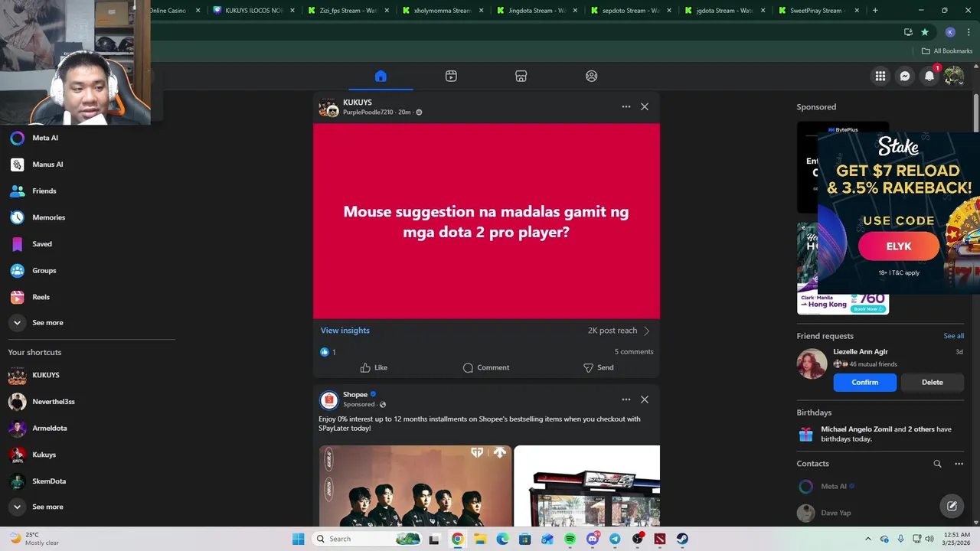Image resolution: width=980 pixels, height=551 pixels.
Task: Open Spotify from taskbar
Action: pos(570,539)
